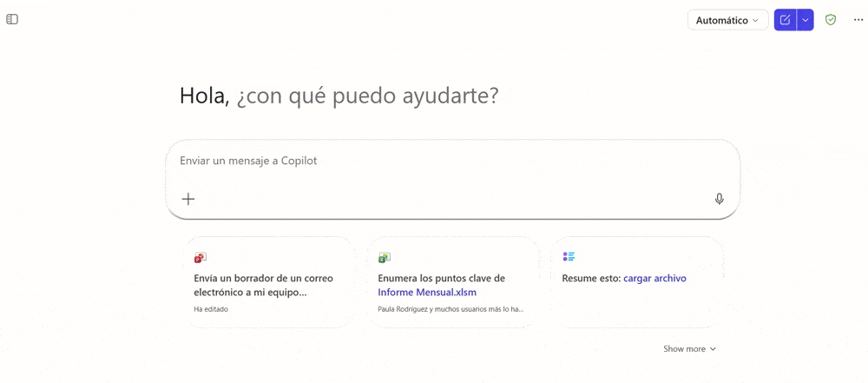The width and height of the screenshot is (868, 383).
Task: Toggle the sidebar panel icon
Action: pos(12,19)
